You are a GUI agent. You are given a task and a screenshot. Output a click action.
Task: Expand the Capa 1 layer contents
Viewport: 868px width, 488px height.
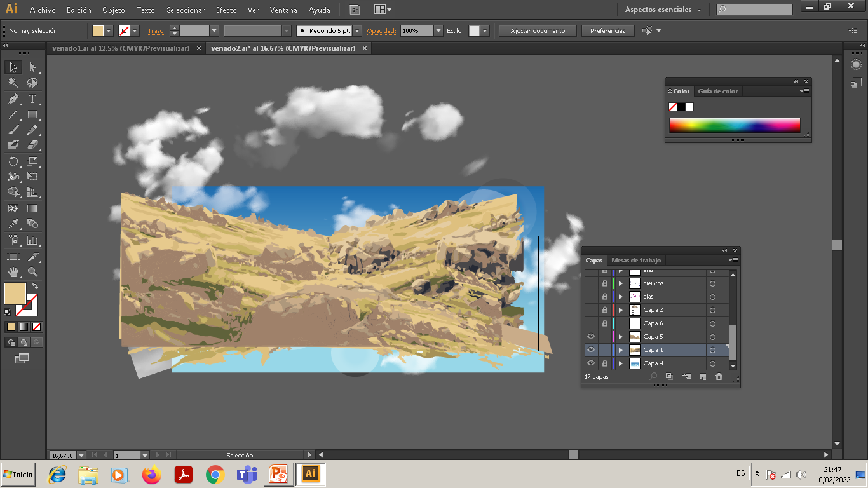pyautogui.click(x=621, y=350)
